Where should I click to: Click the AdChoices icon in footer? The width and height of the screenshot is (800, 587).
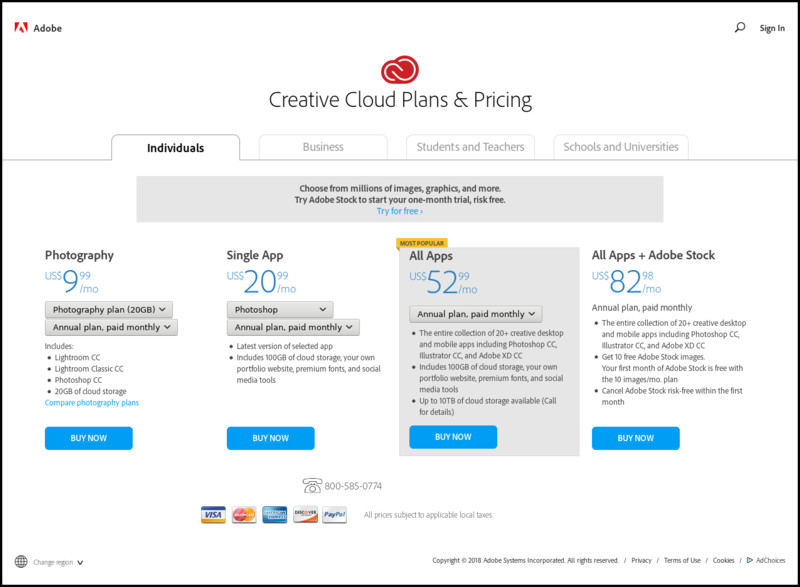pos(749,560)
